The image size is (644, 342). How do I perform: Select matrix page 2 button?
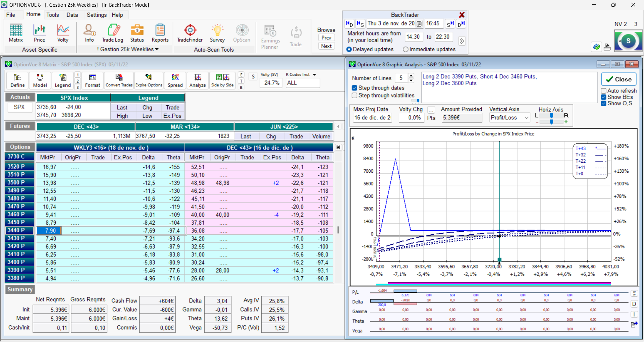pyautogui.click(x=78, y=81)
